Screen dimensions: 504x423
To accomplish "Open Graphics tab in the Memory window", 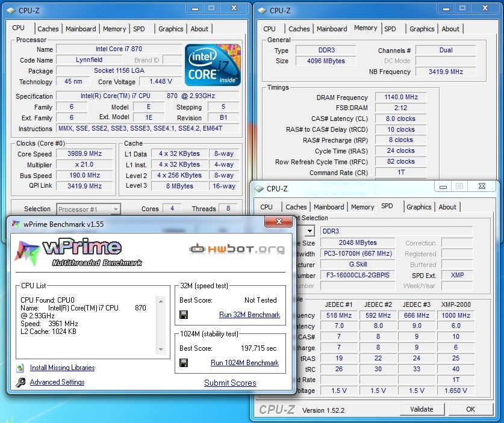I will click(x=422, y=29).
